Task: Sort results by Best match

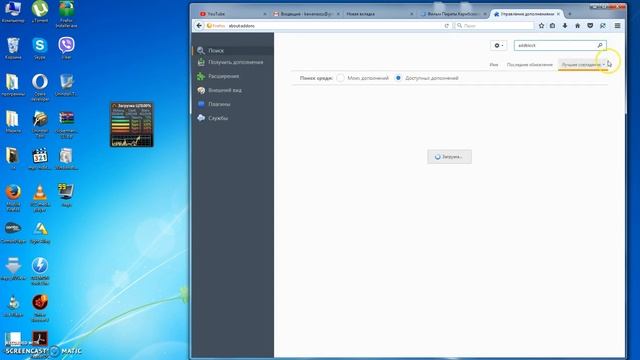Action: [582, 64]
